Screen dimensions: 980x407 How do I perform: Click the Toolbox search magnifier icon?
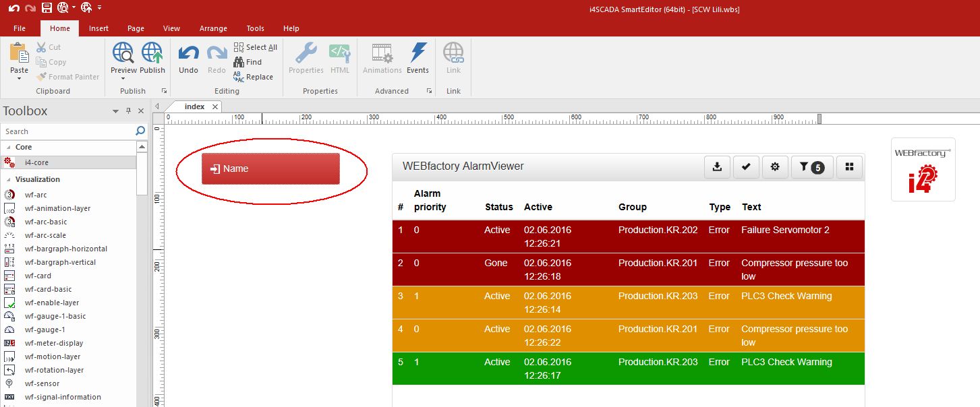coord(140,131)
